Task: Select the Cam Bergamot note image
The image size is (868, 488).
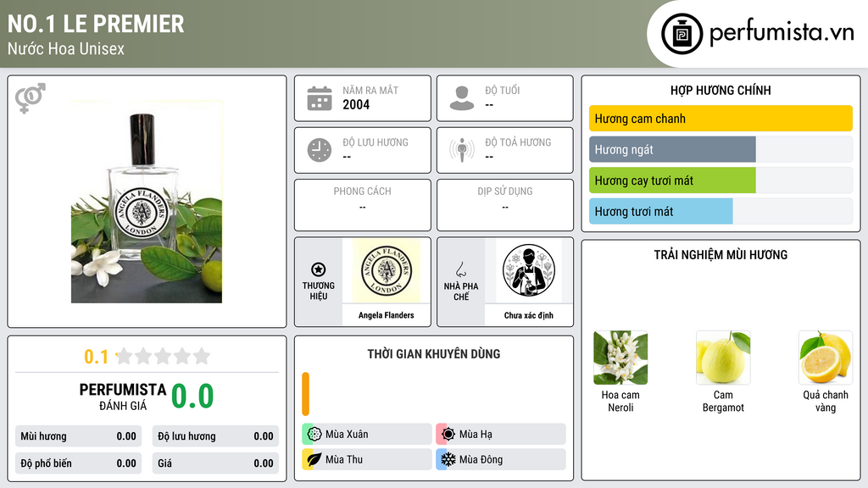Action: click(x=723, y=358)
